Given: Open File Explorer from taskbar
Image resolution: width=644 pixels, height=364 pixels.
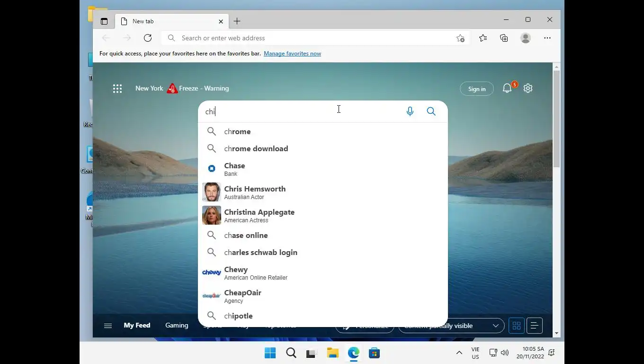Looking at the screenshot, I should tap(332, 353).
